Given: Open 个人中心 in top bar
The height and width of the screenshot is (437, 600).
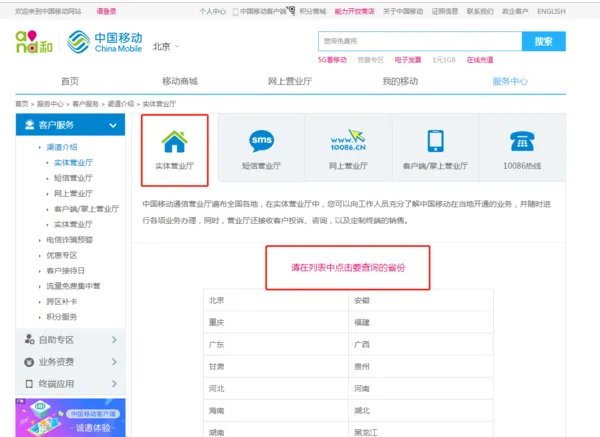Looking at the screenshot, I should [212, 11].
